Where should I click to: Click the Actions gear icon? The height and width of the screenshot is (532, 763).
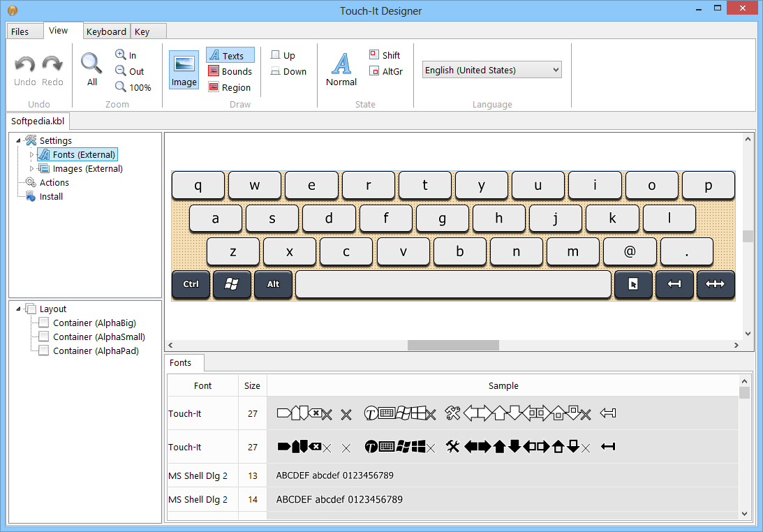31,182
